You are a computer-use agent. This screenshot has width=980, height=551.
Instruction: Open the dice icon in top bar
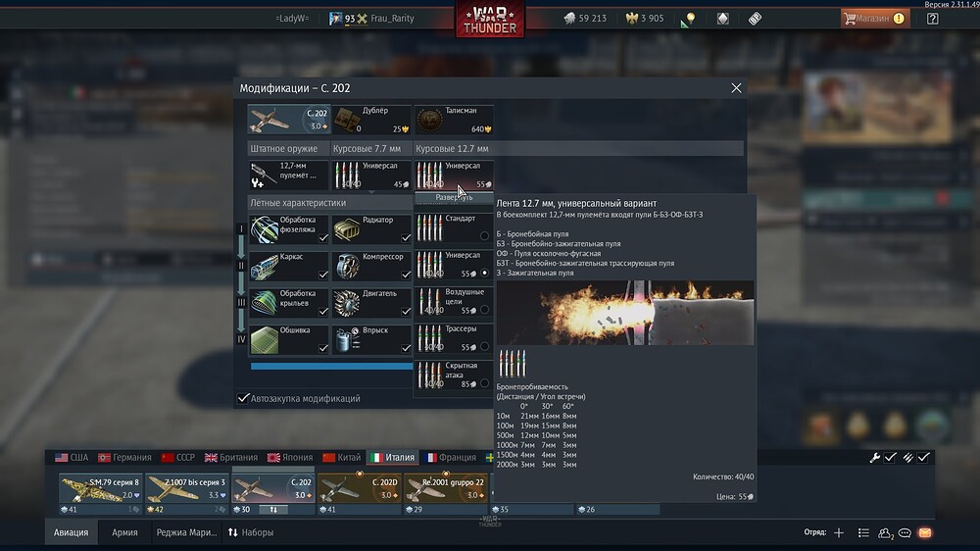[755, 18]
